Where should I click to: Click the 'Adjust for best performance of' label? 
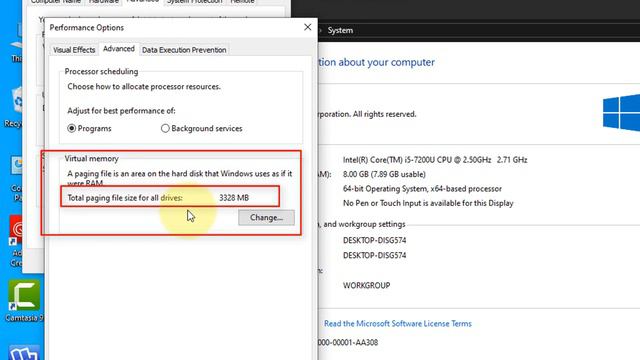pyautogui.click(x=121, y=111)
